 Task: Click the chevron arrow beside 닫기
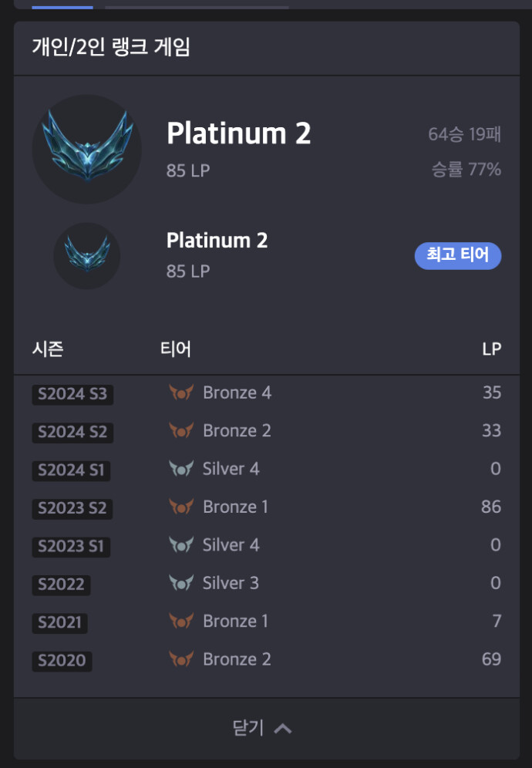pyautogui.click(x=283, y=729)
